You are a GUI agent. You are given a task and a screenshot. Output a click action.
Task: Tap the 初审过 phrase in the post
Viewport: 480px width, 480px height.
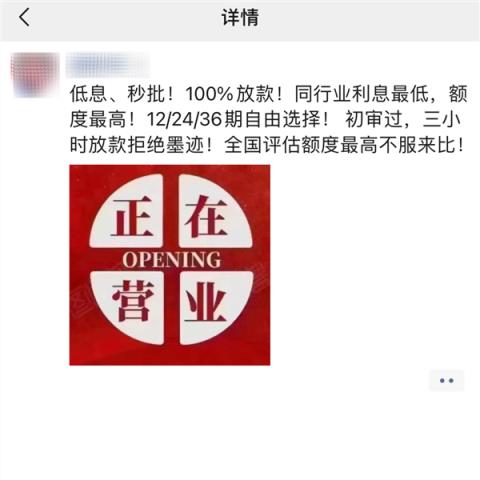pyautogui.click(x=374, y=120)
